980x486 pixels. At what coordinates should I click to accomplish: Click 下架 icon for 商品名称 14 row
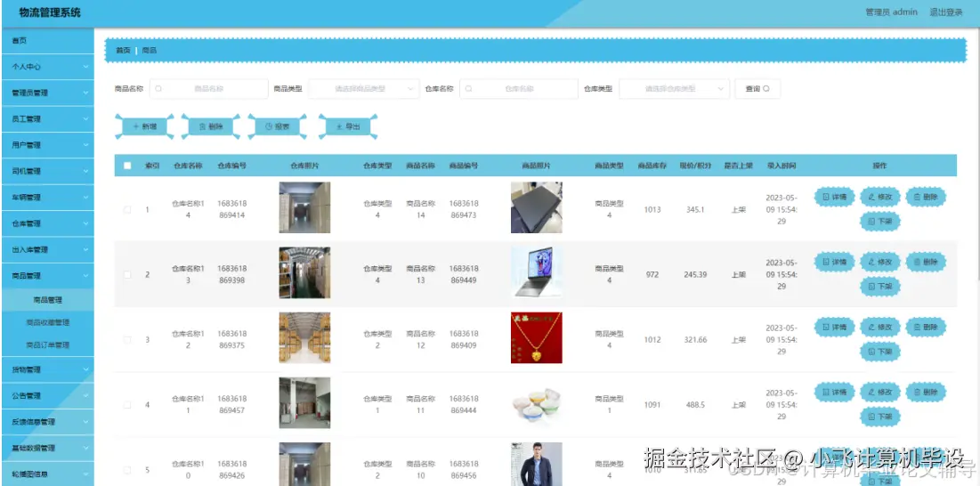(871, 221)
